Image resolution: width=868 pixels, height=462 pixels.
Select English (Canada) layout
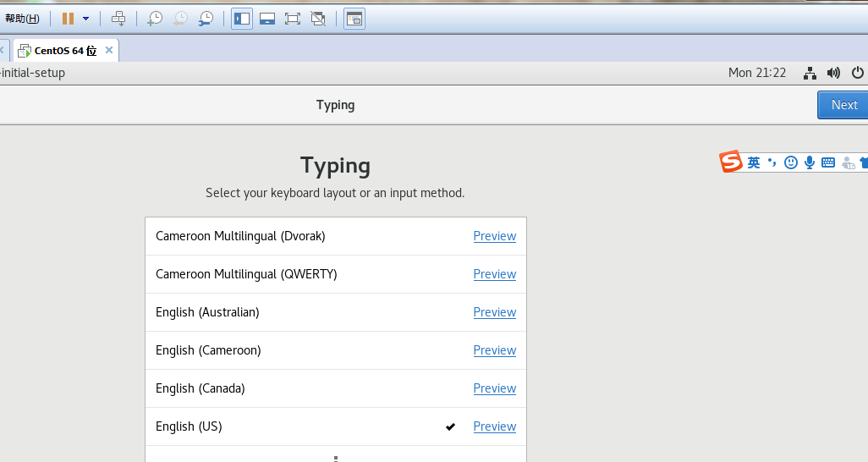[x=336, y=389]
